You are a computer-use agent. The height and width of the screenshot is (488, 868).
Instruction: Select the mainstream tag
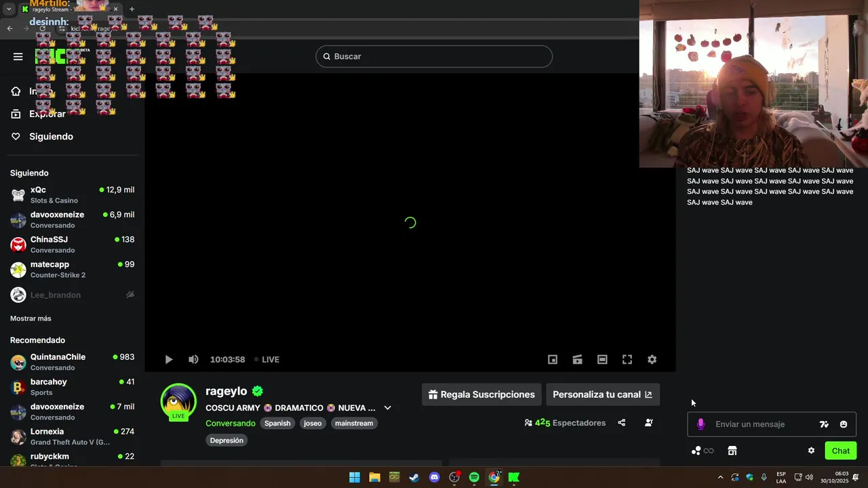(x=354, y=423)
